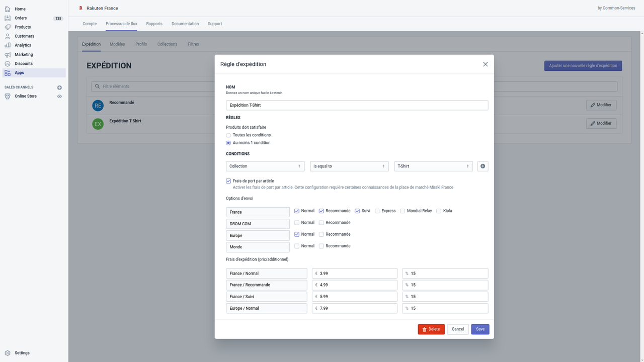644x362 pixels.
Task: Add a new sales channel
Action: [x=59, y=87]
